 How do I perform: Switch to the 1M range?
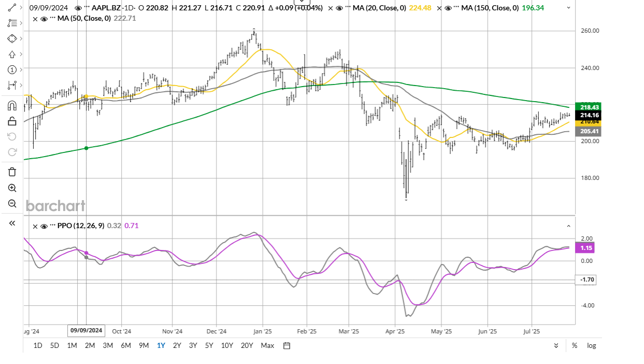point(72,346)
